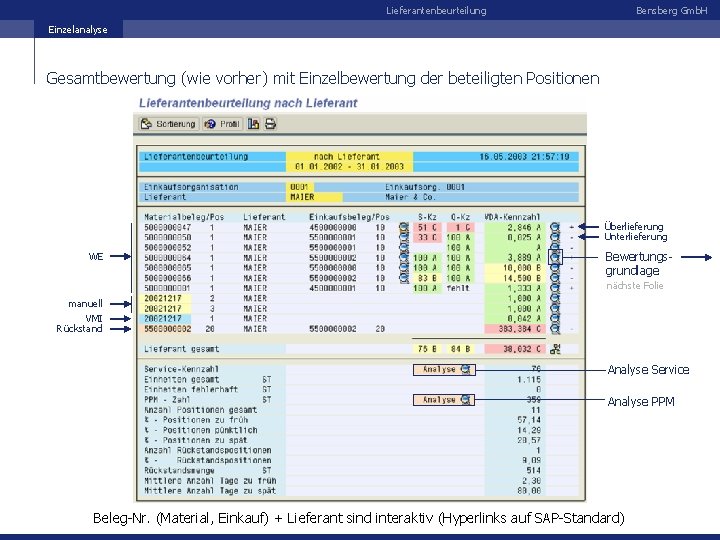Click the red S-Kz cell 51 C
The image size is (720, 540).
click(x=427, y=227)
